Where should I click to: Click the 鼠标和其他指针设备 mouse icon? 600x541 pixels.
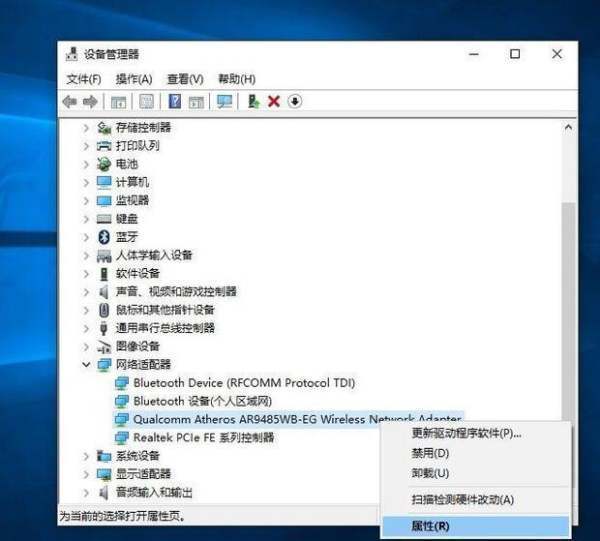click(x=104, y=310)
